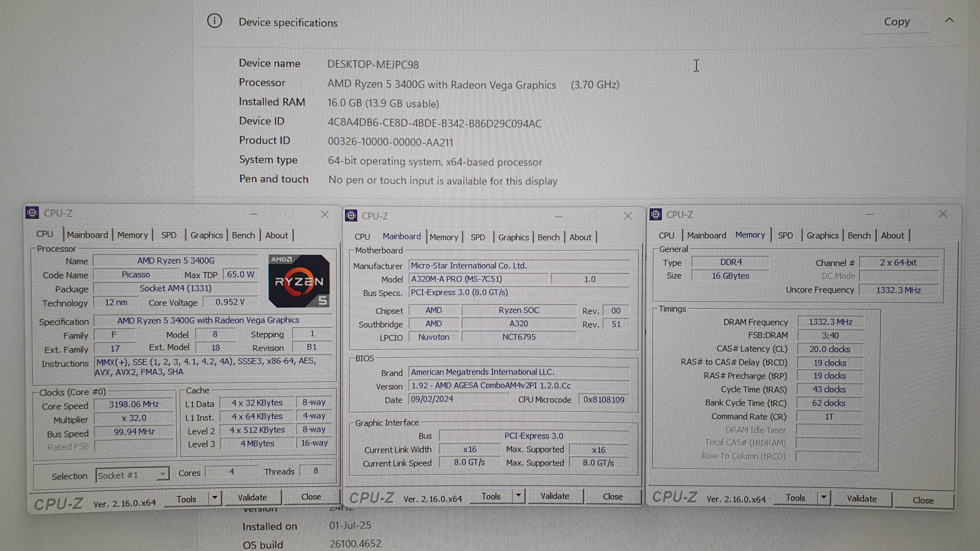Click Validate in middle CPU-Z window
The image size is (980, 551).
tap(555, 496)
